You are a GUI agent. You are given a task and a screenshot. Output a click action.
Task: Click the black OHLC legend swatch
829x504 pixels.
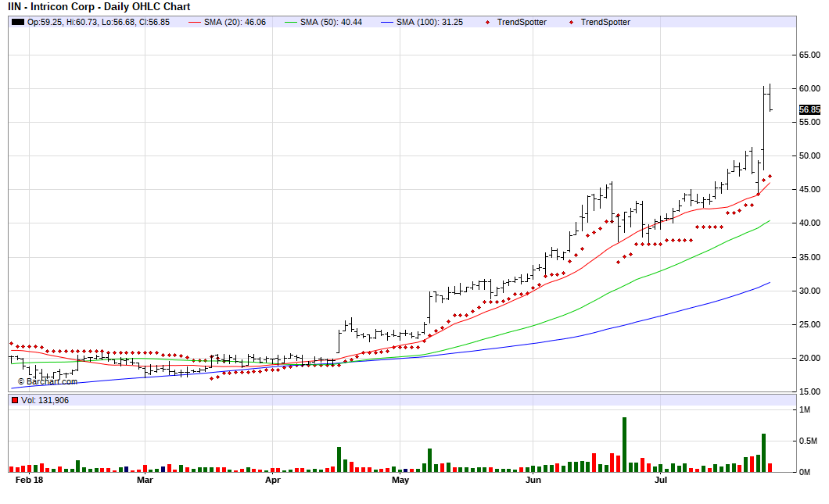[18, 22]
